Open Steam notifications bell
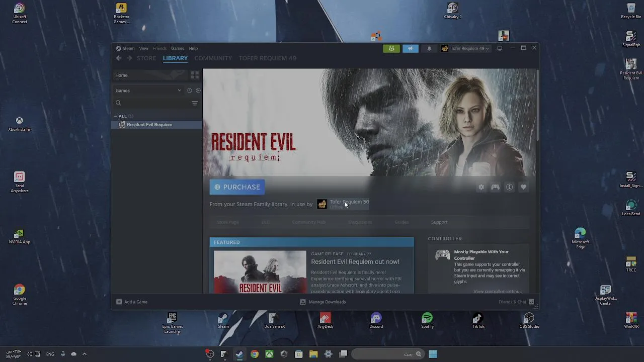Screen dimensions: 644x362 (x=429, y=48)
